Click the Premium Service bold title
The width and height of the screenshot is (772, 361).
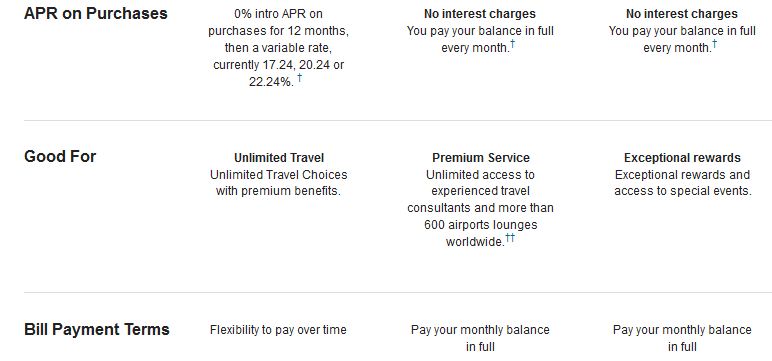pos(481,158)
